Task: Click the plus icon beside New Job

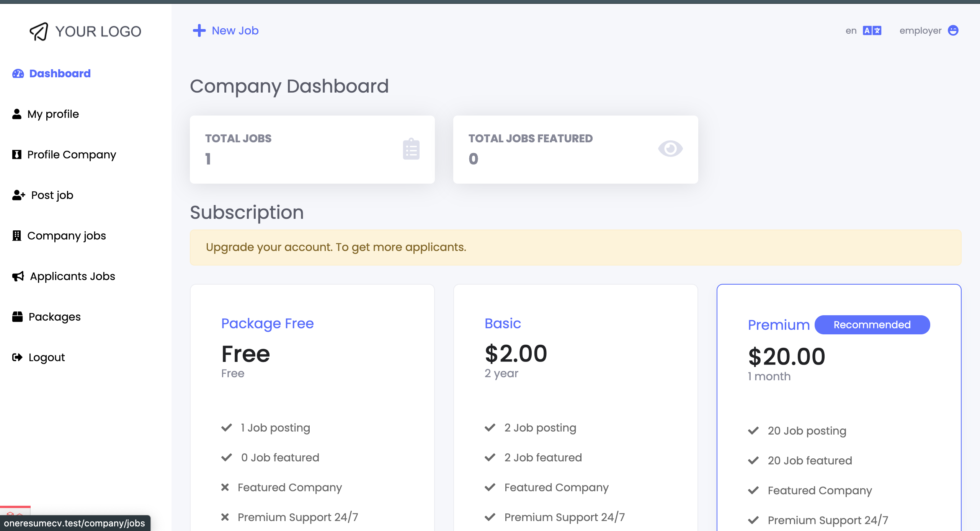Action: click(x=199, y=31)
